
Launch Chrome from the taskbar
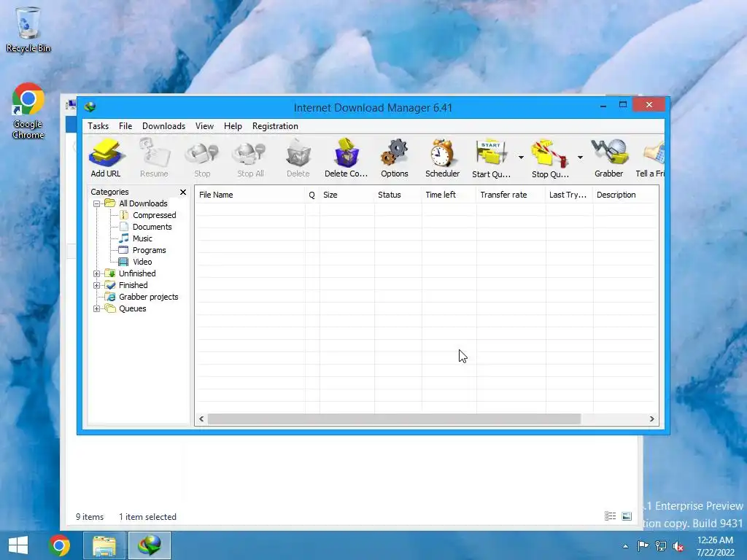tap(59, 545)
